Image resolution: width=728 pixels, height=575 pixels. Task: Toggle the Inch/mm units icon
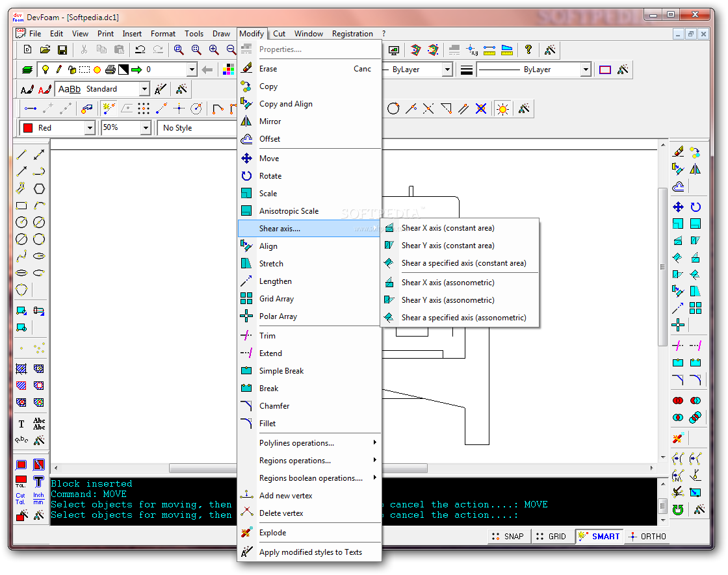(x=38, y=498)
